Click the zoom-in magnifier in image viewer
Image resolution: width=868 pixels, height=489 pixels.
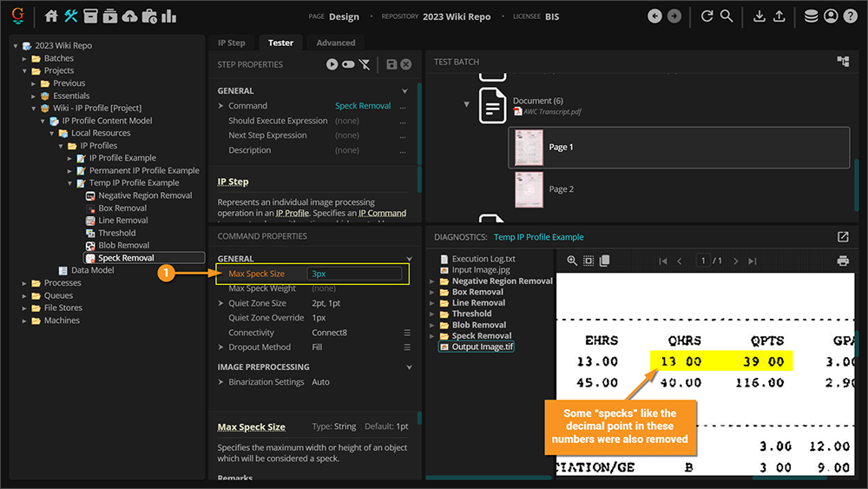pos(572,261)
